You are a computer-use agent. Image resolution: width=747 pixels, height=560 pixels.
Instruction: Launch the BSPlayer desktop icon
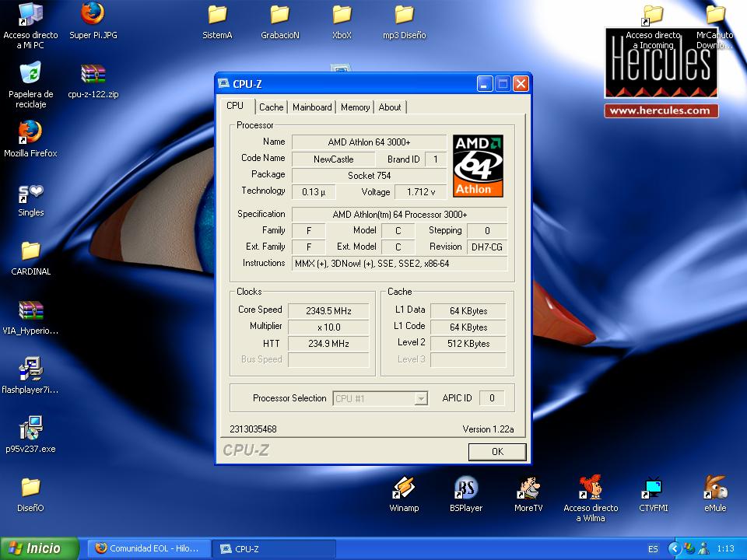[x=465, y=489]
